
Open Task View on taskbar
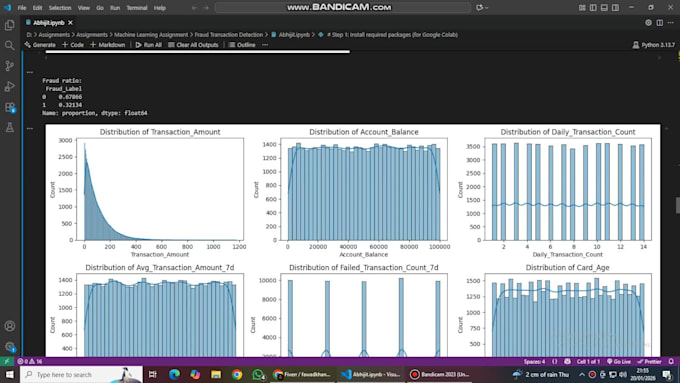click(x=153, y=374)
